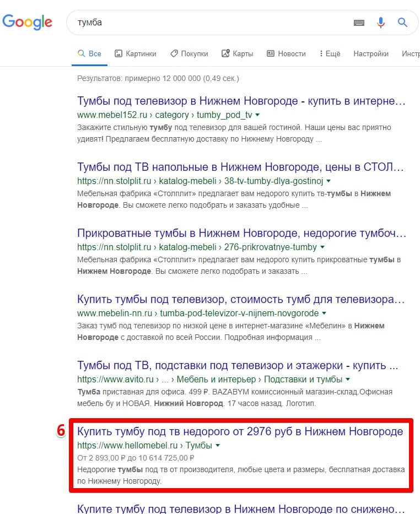Viewport: 420px width, 514px height.
Task: Open result "Тумбы под телевизор в Нижнем Новгороде"
Action: (x=241, y=101)
